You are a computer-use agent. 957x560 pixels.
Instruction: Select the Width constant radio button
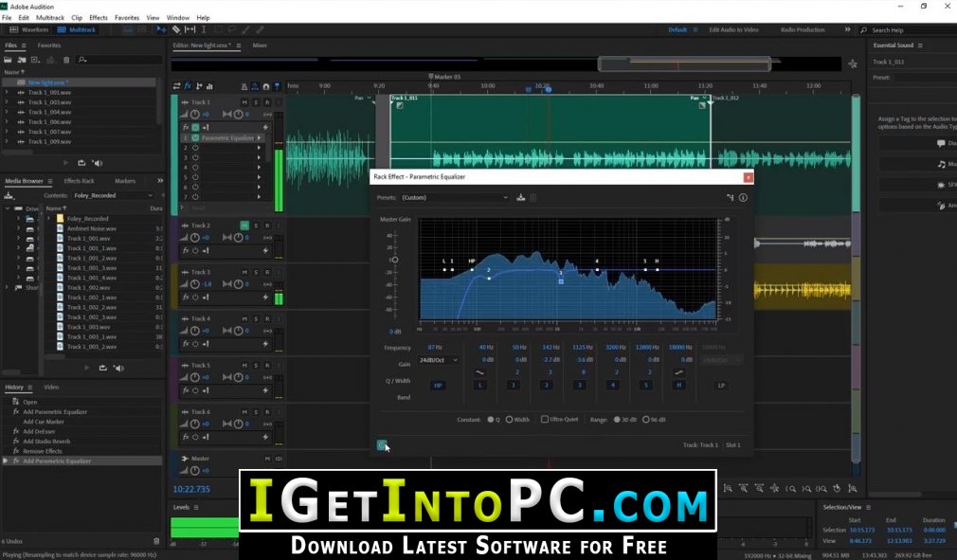(509, 420)
